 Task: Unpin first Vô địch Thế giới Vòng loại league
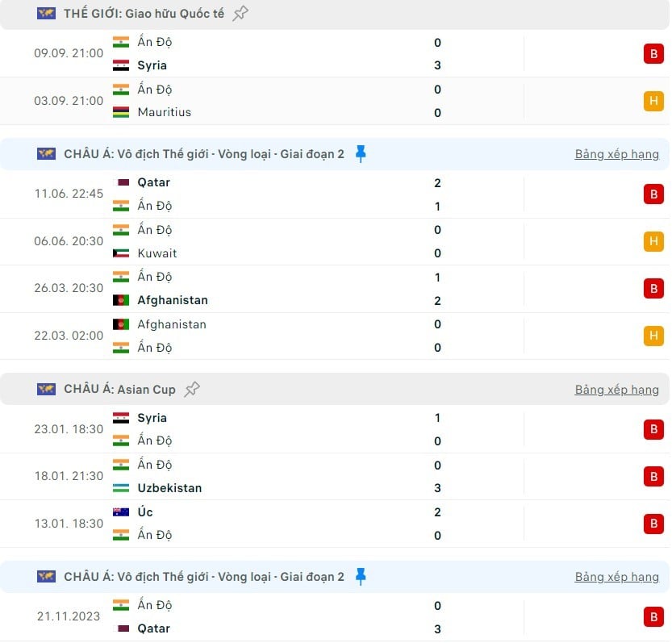pos(361,153)
